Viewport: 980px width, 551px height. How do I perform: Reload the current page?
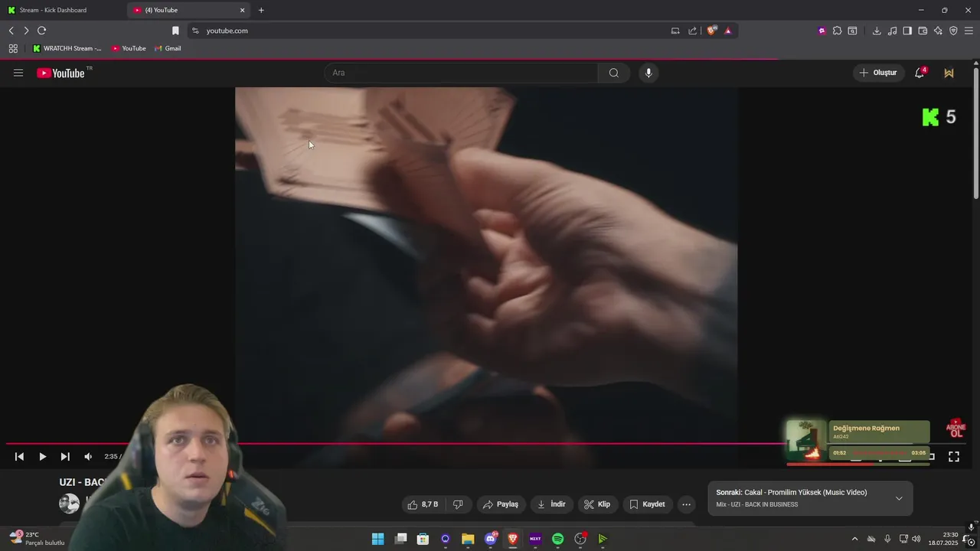[41, 31]
